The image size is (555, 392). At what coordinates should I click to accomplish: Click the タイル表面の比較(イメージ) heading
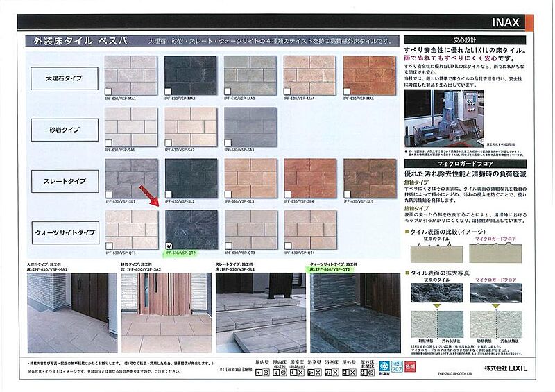[447, 232]
